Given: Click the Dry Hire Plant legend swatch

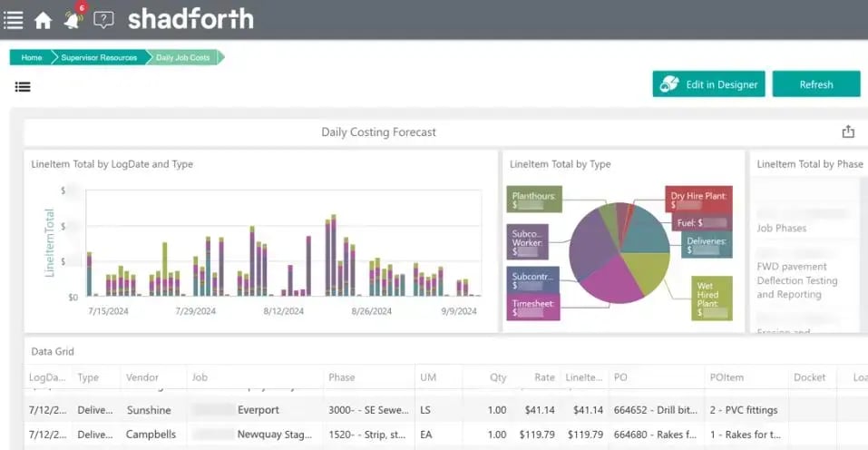Looking at the screenshot, I should click(x=698, y=200).
